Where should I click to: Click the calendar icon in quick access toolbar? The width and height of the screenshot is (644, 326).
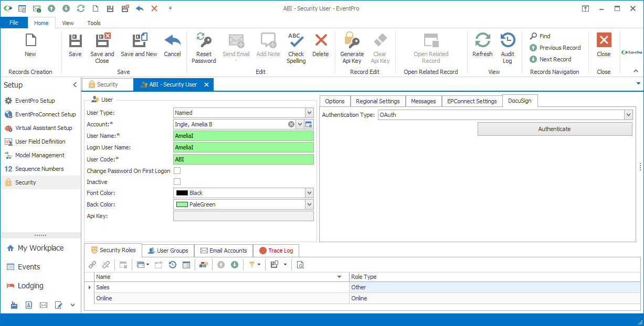coord(22,8)
